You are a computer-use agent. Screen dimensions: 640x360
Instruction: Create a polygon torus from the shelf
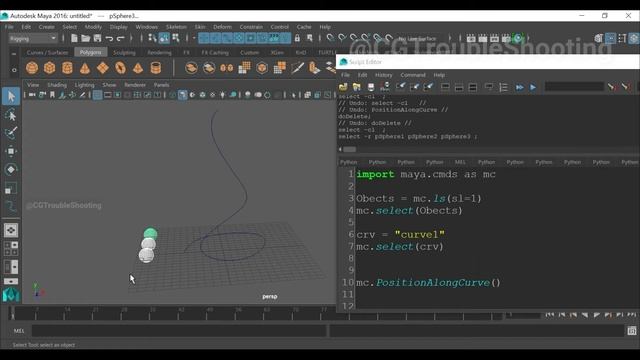coord(120,68)
